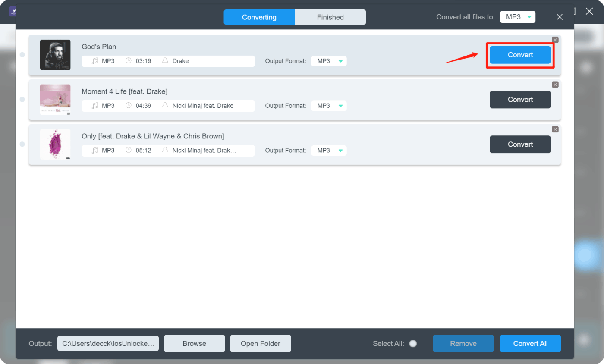Click the Moment 4 Life [feat. Drake] title
This screenshot has width=604, height=364.
pos(125,91)
